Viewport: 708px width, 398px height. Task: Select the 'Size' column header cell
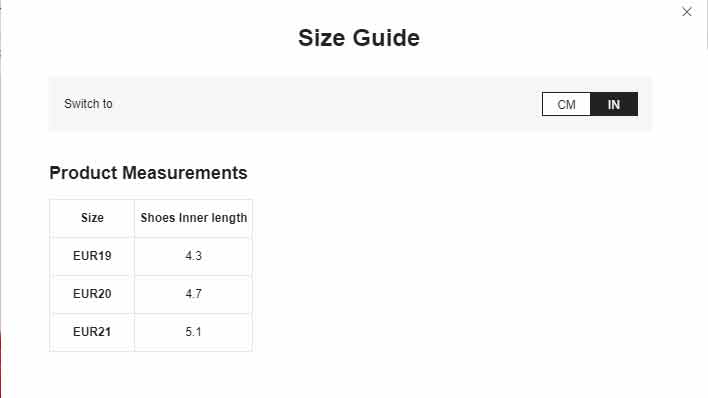92,218
